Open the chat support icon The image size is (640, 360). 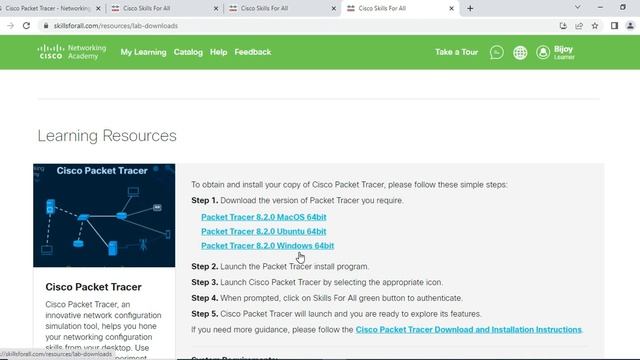[x=496, y=52]
